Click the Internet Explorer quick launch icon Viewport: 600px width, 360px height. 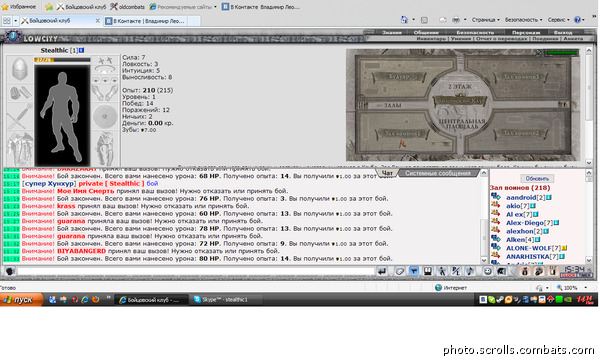85,300
